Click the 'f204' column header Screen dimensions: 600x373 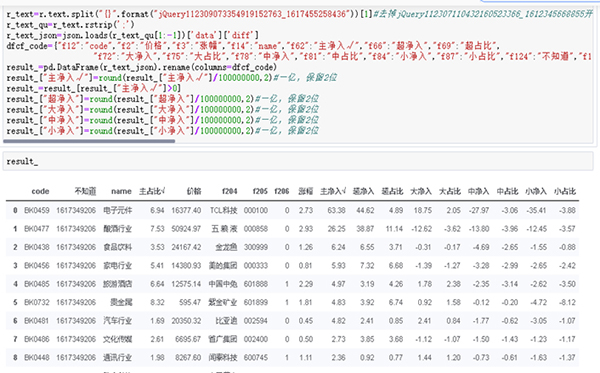[230, 191]
